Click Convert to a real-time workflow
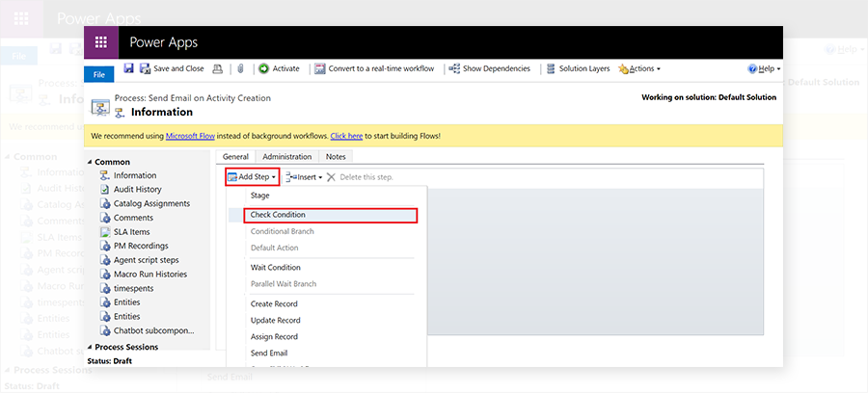This screenshot has width=868, height=393. (375, 68)
